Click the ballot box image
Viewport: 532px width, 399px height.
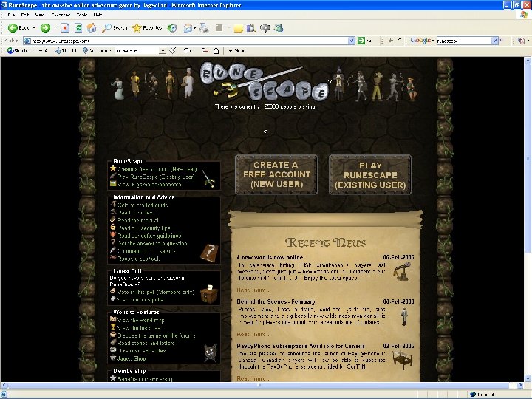click(x=209, y=294)
